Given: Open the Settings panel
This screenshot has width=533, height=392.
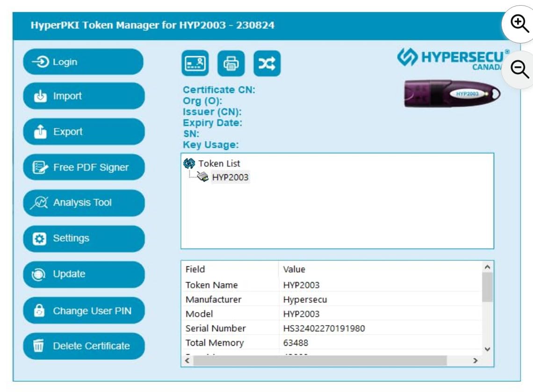Looking at the screenshot, I should [x=84, y=238].
